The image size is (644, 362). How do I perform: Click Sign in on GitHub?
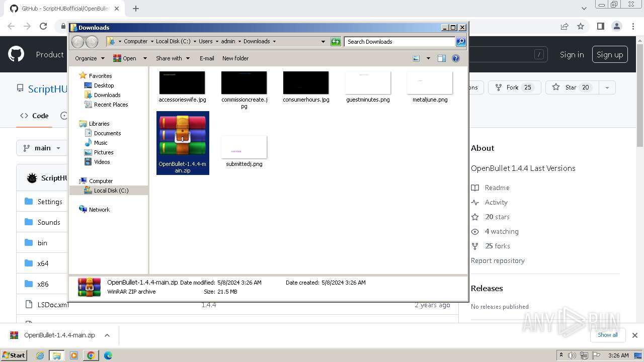click(x=572, y=55)
